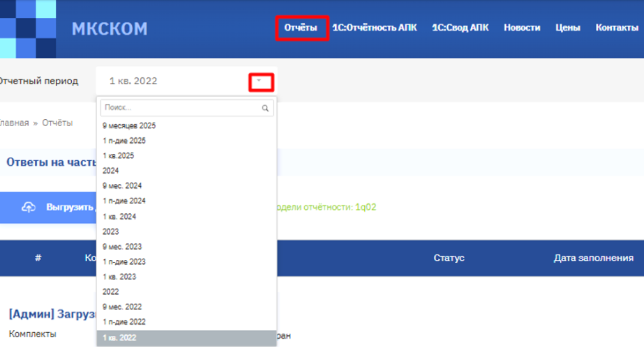Go to 1С:Свод АПК page
Viewport: 644px width, 347px height.
click(460, 28)
